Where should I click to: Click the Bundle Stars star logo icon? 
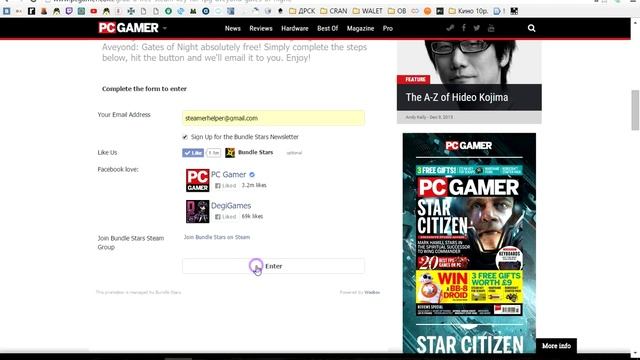point(230,153)
